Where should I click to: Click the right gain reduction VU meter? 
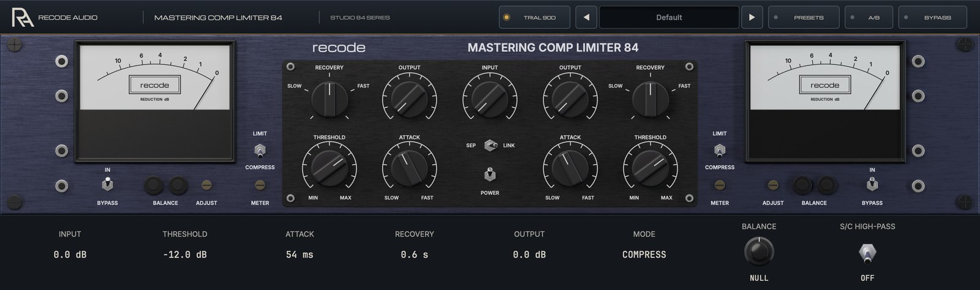(x=824, y=102)
